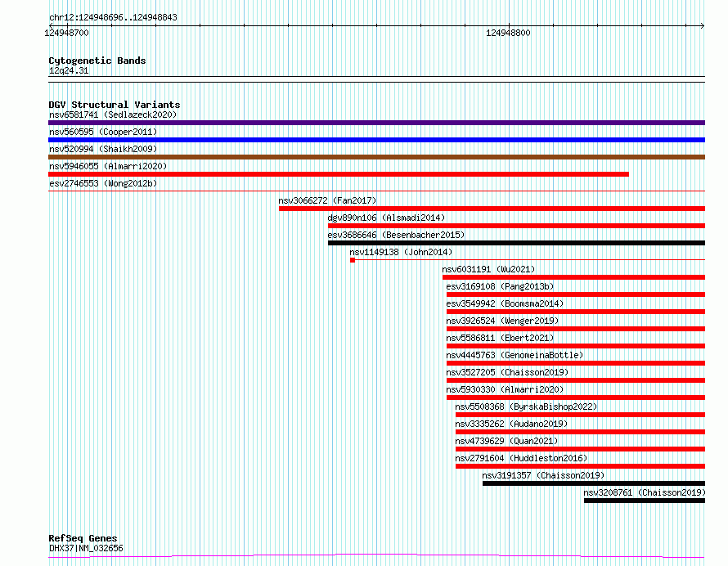This screenshot has height=566, width=728.
Task: Select the red bar under nsv3066272 (Fan2017)
Action: point(492,209)
